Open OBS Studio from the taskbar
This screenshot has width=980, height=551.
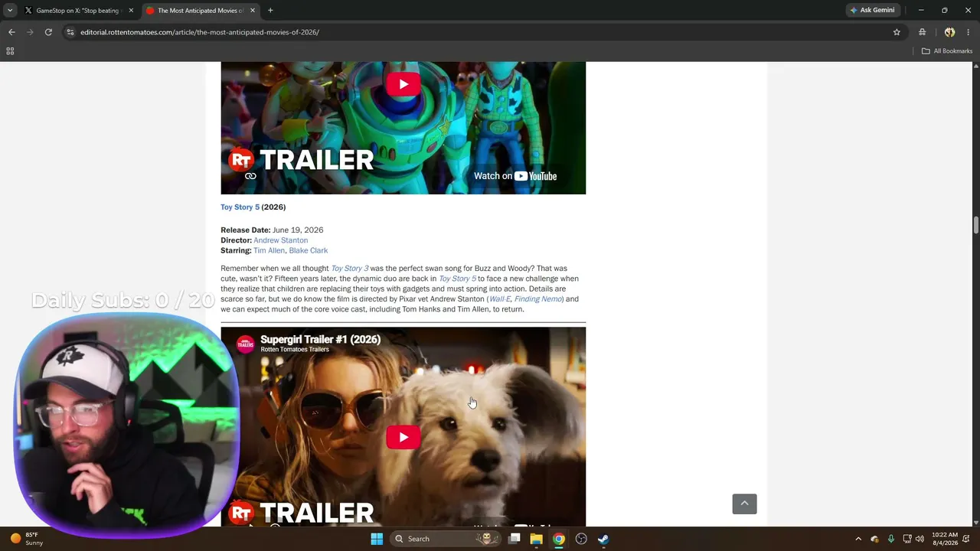tap(581, 539)
